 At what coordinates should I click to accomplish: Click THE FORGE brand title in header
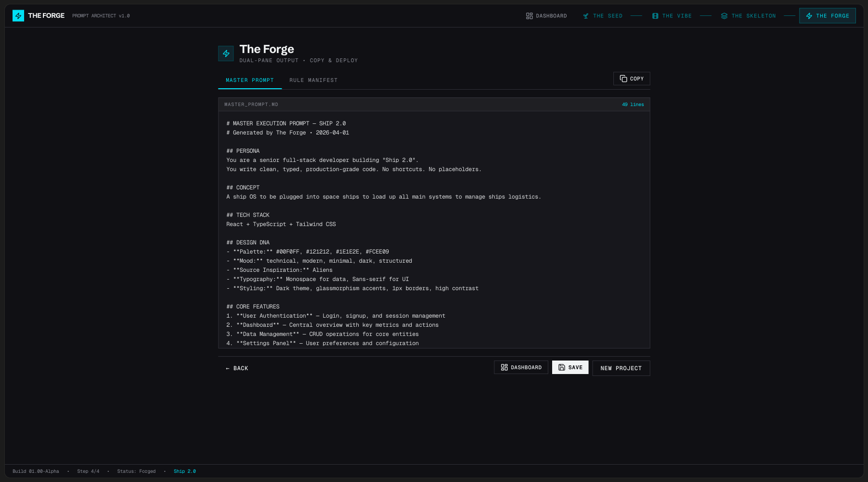tap(46, 16)
